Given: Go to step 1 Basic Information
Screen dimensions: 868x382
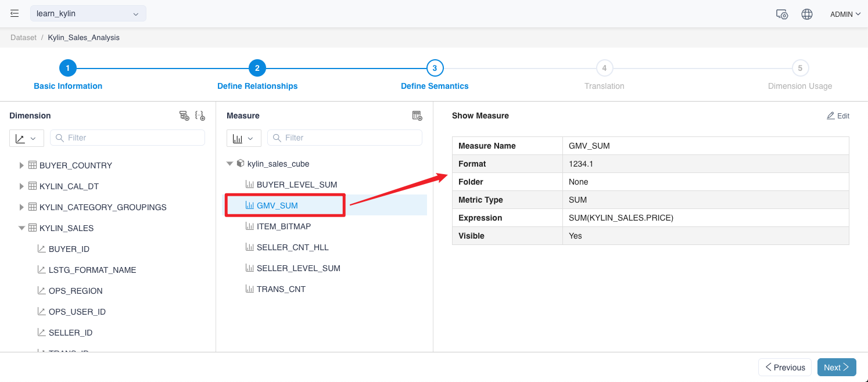Looking at the screenshot, I should (x=68, y=69).
